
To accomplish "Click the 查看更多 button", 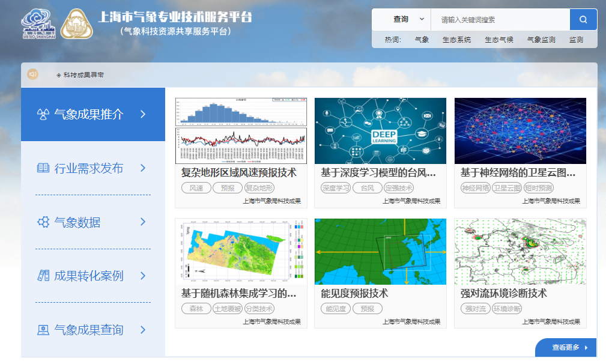I will tap(565, 347).
